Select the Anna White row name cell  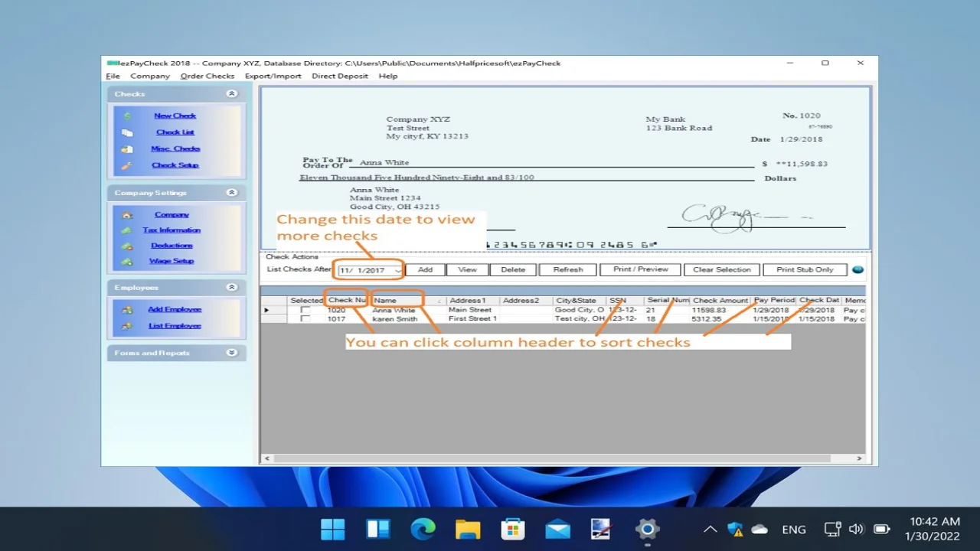(408, 310)
